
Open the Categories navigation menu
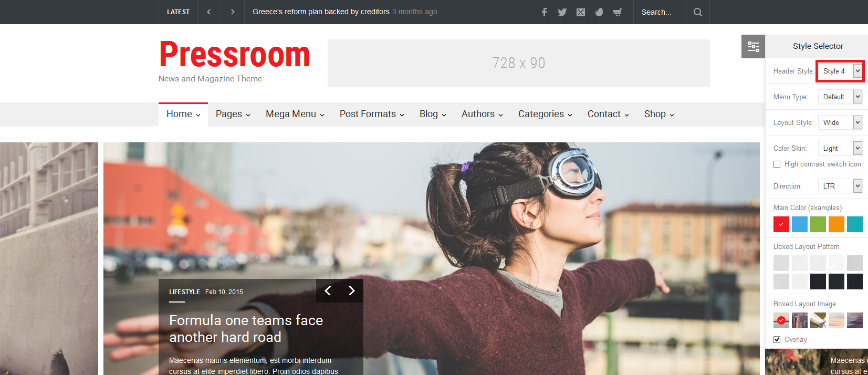(x=545, y=114)
